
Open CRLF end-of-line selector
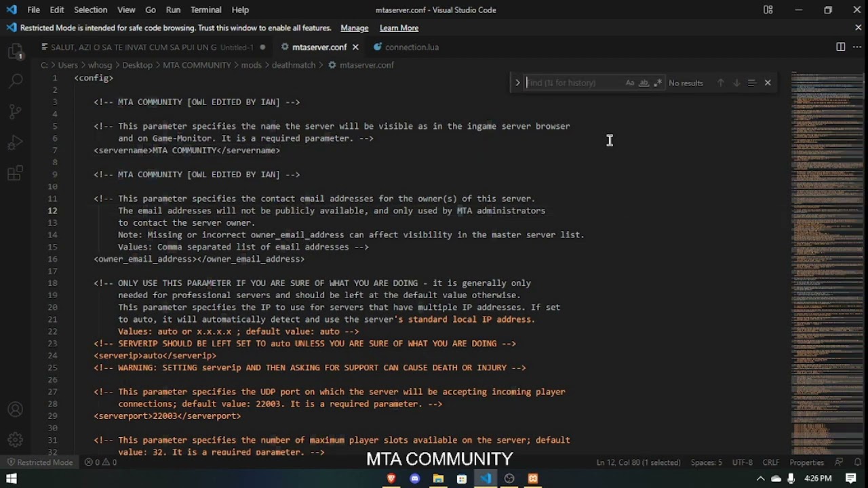[770, 462]
